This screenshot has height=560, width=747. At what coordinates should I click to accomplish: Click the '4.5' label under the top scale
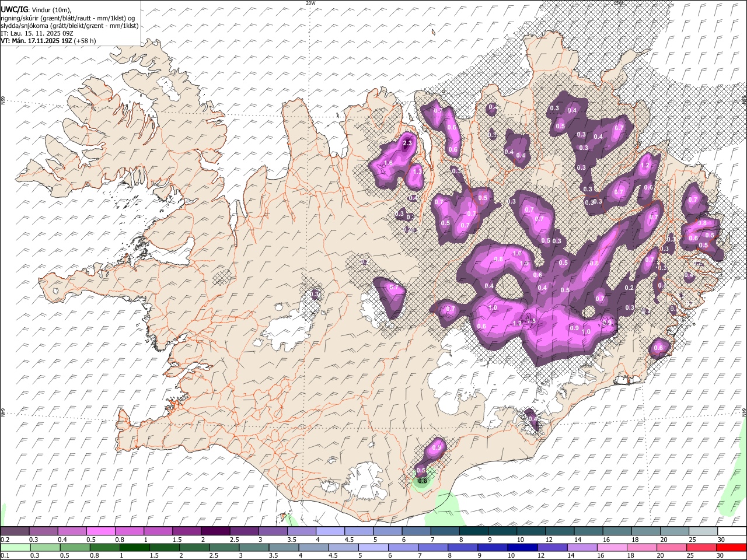point(349,540)
